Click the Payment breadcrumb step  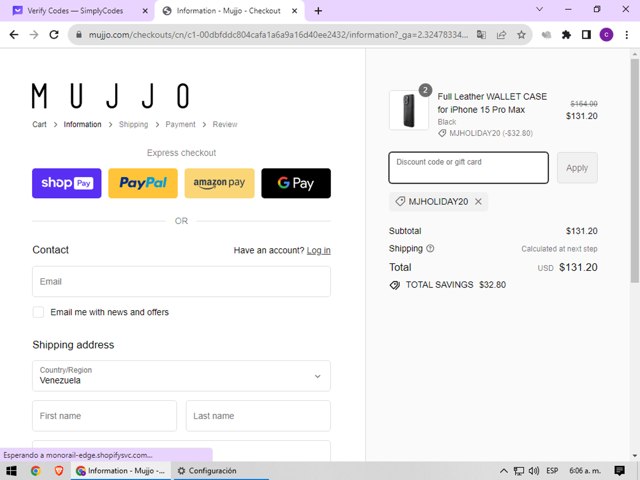click(x=180, y=124)
